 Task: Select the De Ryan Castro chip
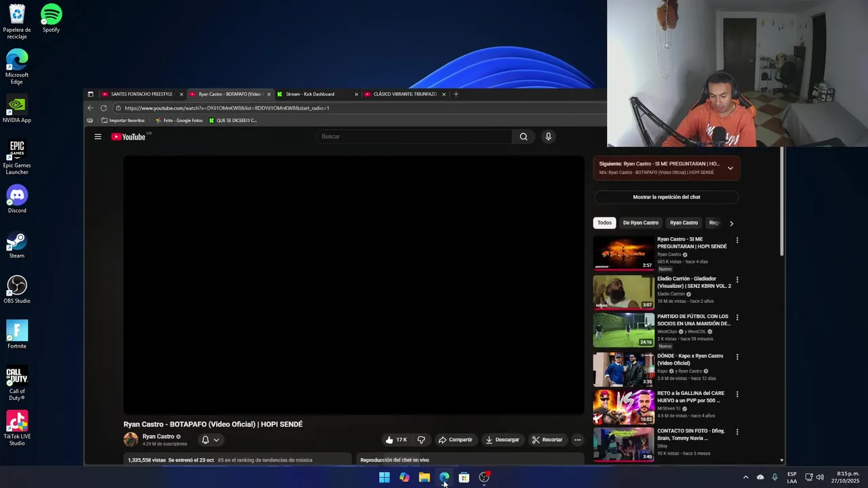(641, 223)
